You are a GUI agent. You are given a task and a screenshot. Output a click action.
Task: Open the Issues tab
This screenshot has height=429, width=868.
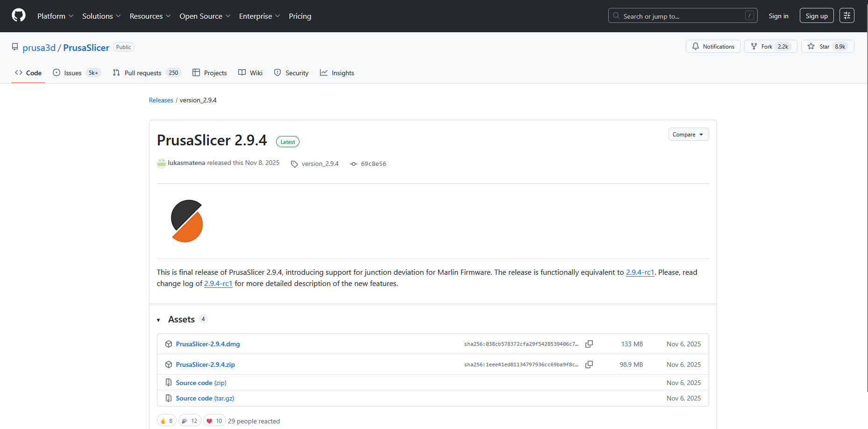coord(77,72)
